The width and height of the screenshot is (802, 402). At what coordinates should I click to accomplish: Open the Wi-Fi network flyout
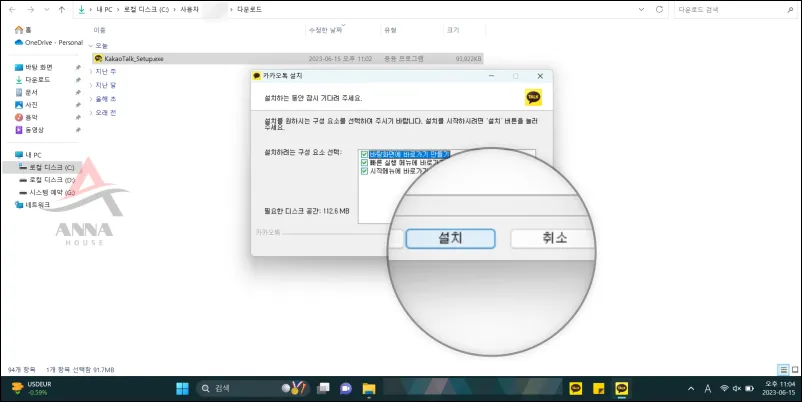coord(724,389)
